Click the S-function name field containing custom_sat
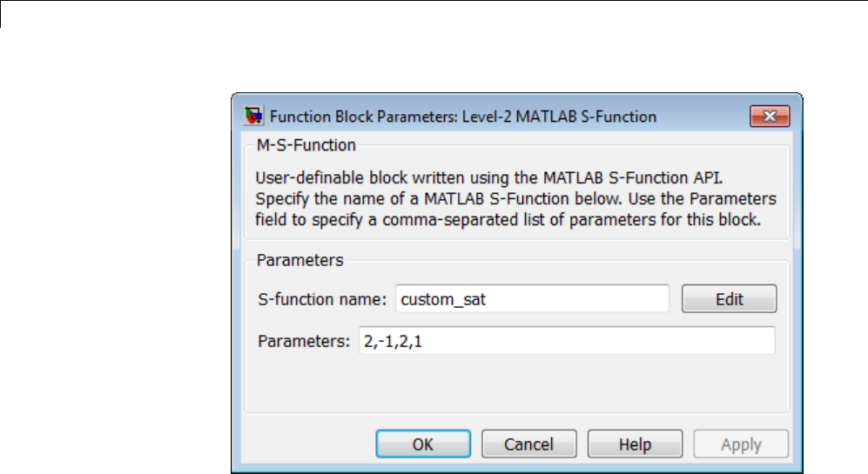The image size is (868, 474). (x=531, y=299)
